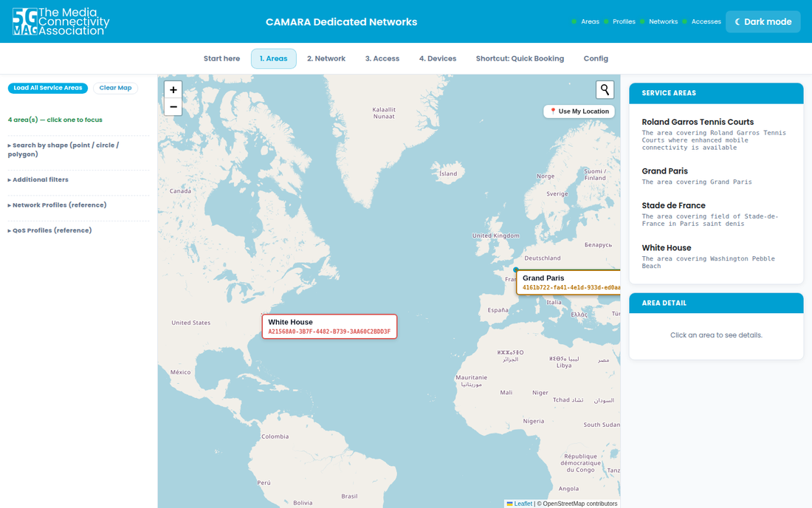Click the Areas status indicator
812x508 pixels.
point(585,21)
